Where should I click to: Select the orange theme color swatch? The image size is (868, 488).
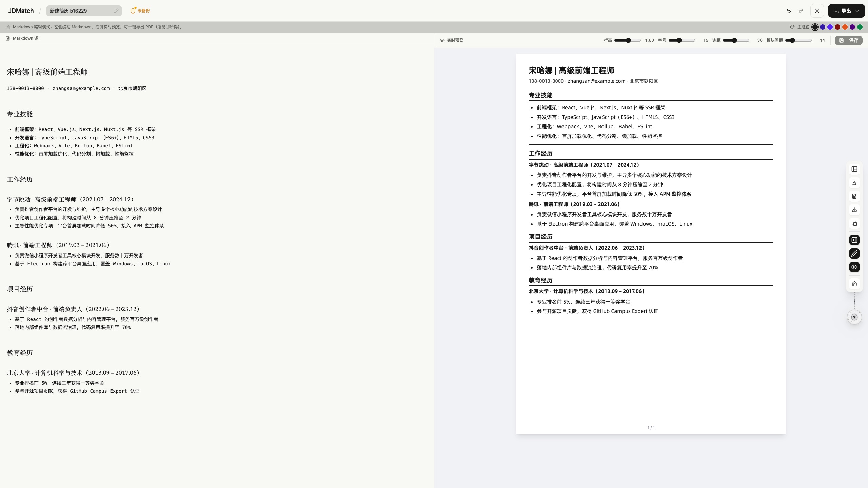coord(845,27)
